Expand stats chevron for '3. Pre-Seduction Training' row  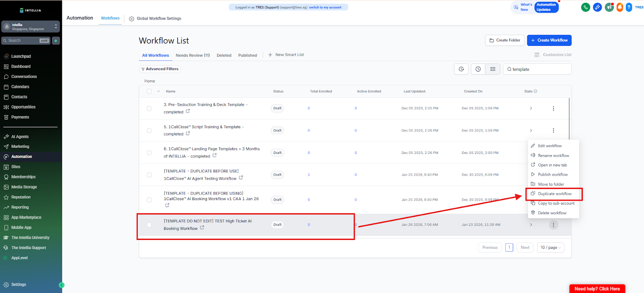click(x=531, y=109)
